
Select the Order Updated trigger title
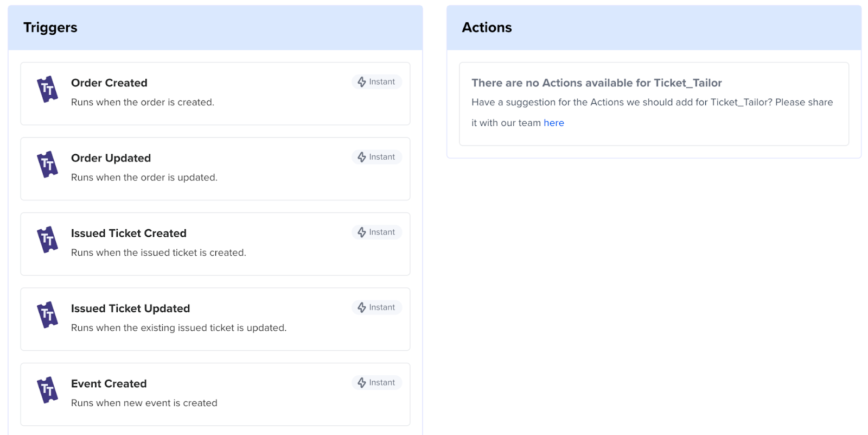coord(111,158)
